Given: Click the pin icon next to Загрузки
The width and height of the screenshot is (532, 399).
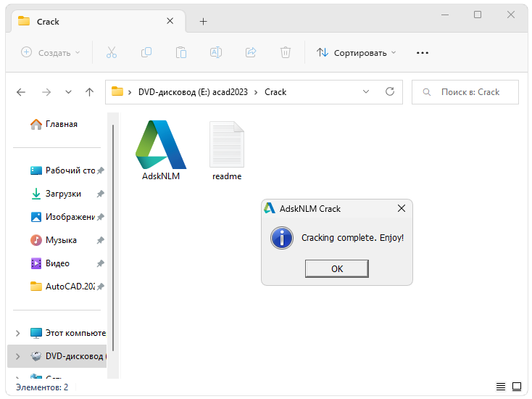Looking at the screenshot, I should pyautogui.click(x=101, y=194).
